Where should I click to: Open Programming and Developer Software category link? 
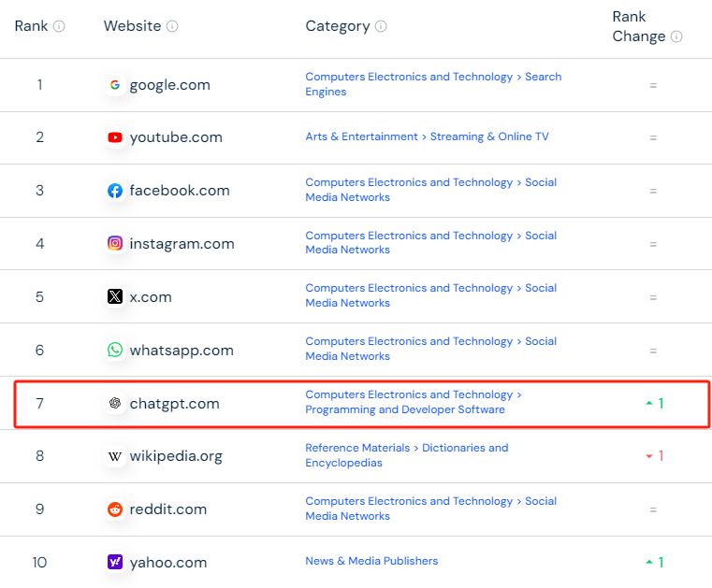point(405,409)
